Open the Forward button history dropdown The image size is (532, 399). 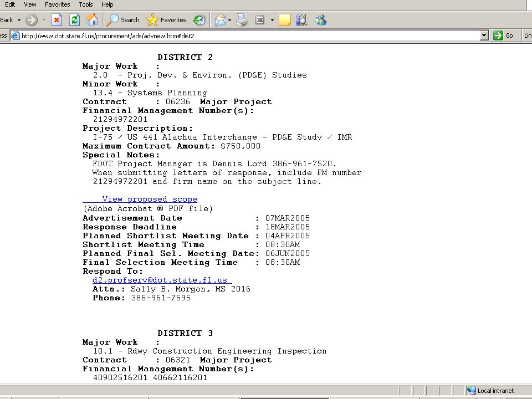(x=44, y=20)
